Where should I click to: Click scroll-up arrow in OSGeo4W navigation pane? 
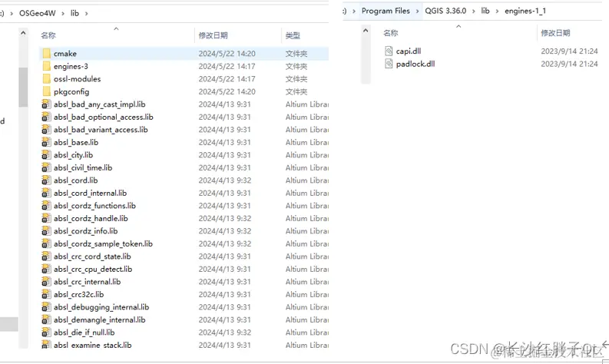pyautogui.click(x=23, y=34)
